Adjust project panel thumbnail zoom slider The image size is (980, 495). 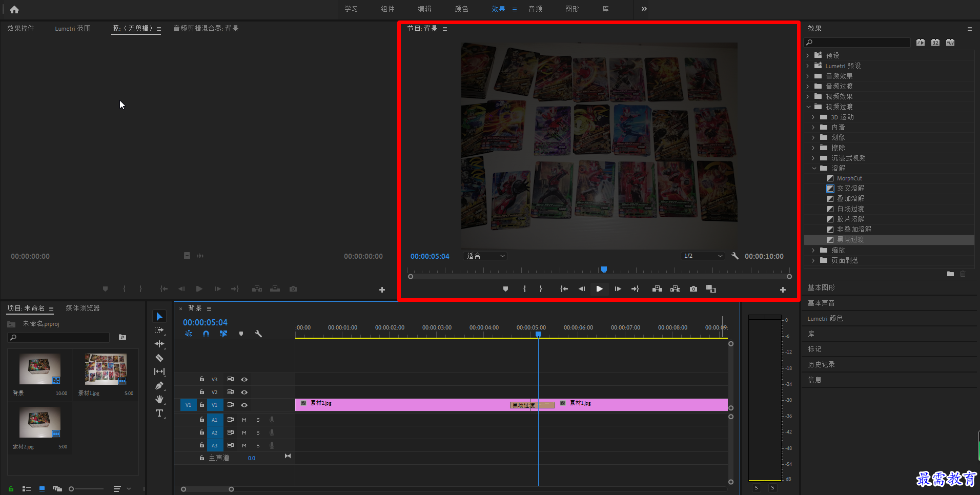point(71,489)
